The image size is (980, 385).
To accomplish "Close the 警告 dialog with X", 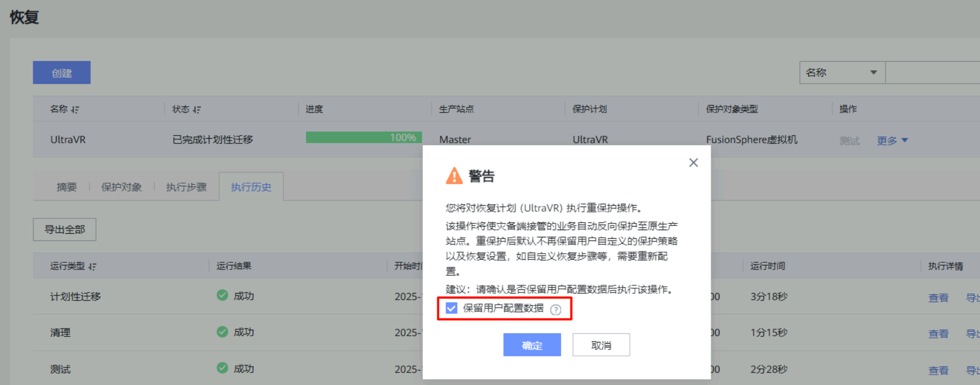I will point(693,163).
